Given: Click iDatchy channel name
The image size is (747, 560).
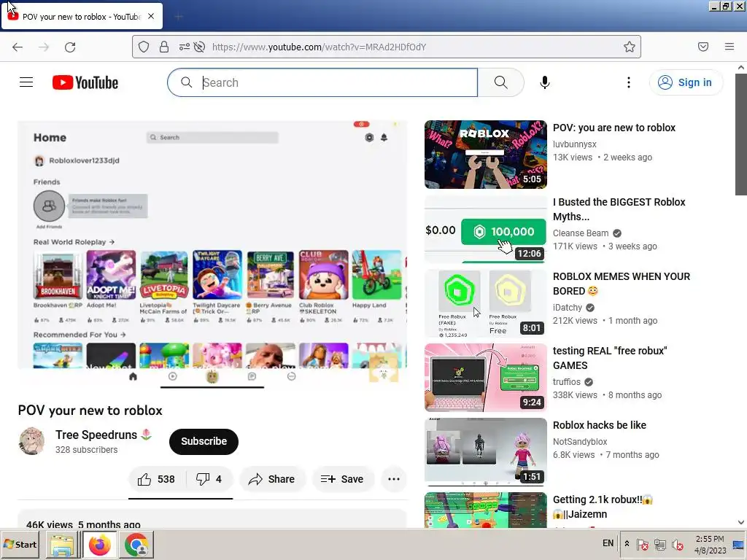Looking at the screenshot, I should (x=568, y=307).
